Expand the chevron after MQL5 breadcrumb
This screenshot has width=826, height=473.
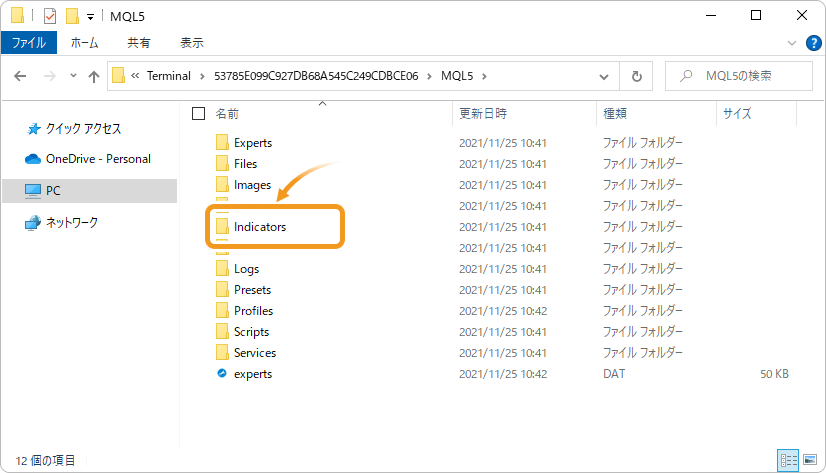pyautogui.click(x=484, y=76)
